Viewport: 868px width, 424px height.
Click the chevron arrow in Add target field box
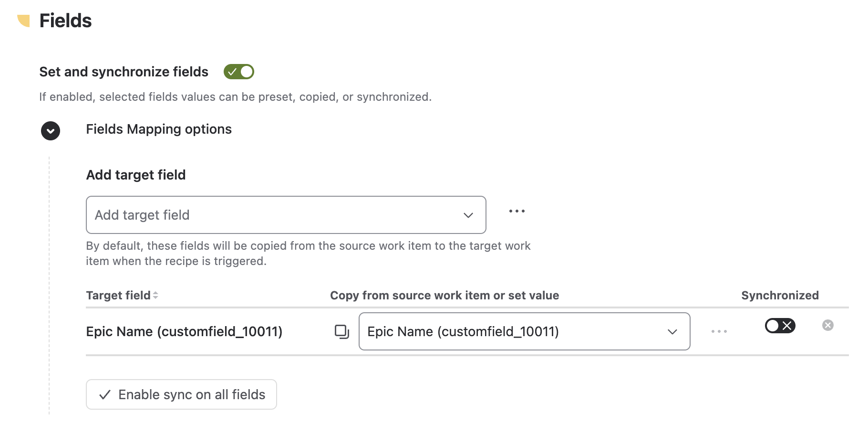tap(468, 215)
